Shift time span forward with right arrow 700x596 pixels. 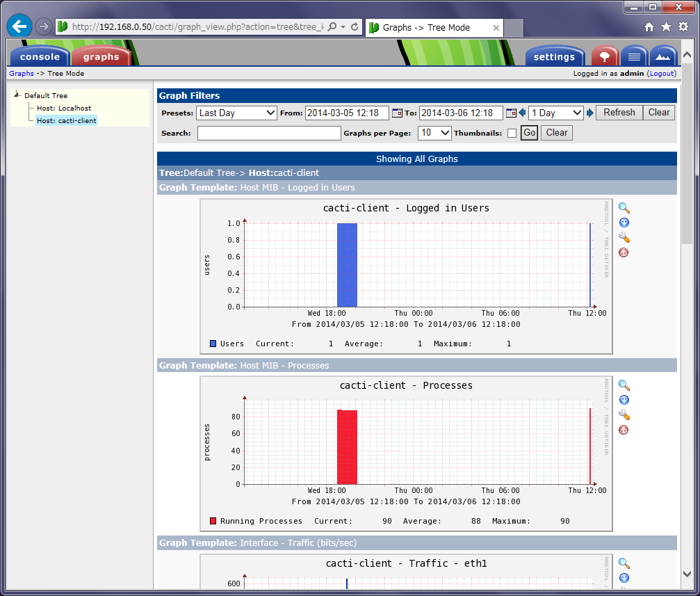(590, 113)
